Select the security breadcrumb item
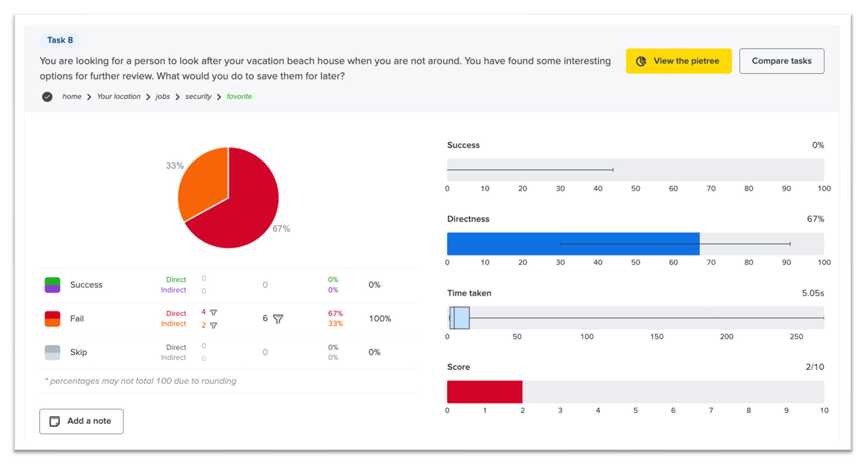 click(198, 97)
